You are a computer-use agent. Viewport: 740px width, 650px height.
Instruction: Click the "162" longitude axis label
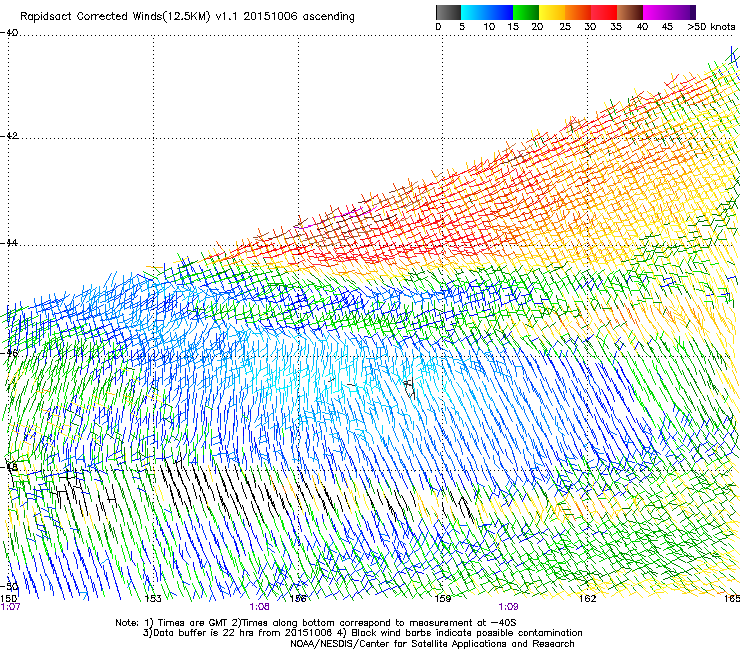(588, 599)
